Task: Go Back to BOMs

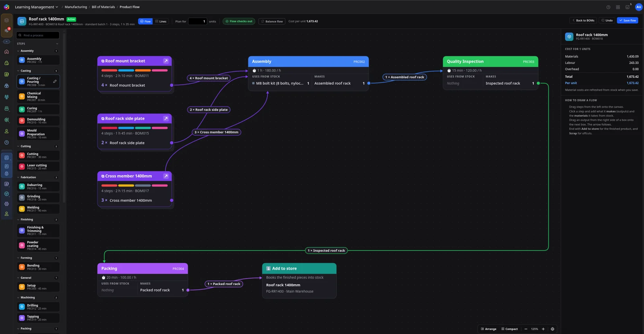Action: pyautogui.click(x=583, y=20)
